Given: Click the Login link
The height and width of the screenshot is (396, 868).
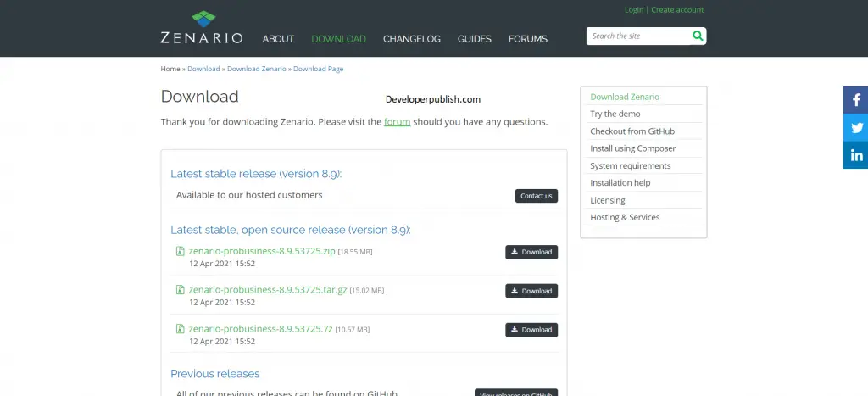Looking at the screenshot, I should click(634, 10).
